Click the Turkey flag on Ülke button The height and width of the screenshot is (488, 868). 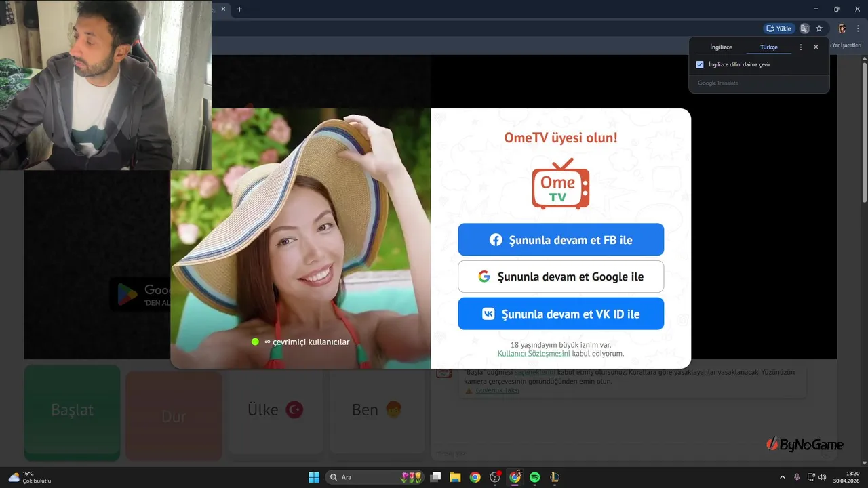tap(294, 409)
